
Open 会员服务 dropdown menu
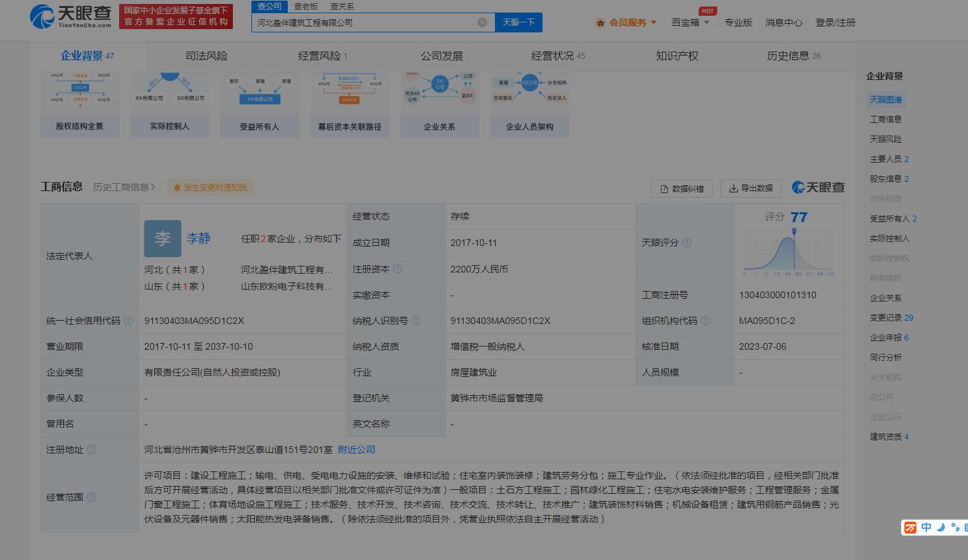(x=627, y=22)
